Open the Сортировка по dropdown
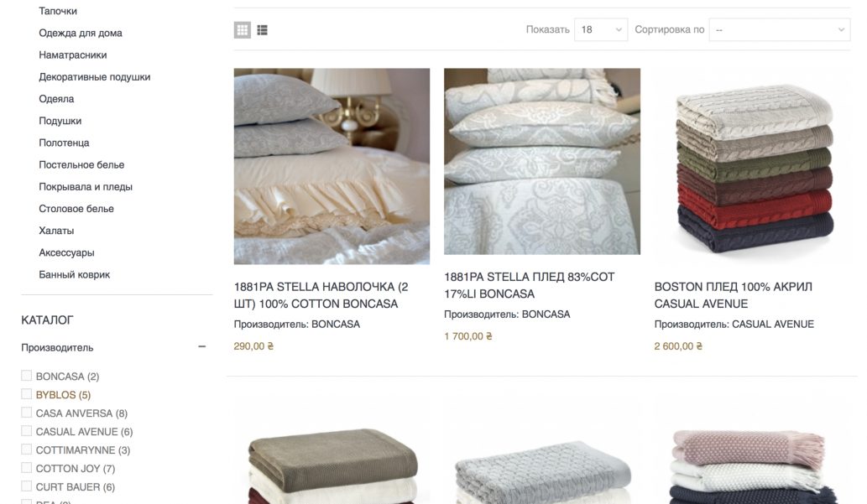Image resolution: width=867 pixels, height=504 pixels. [780, 30]
